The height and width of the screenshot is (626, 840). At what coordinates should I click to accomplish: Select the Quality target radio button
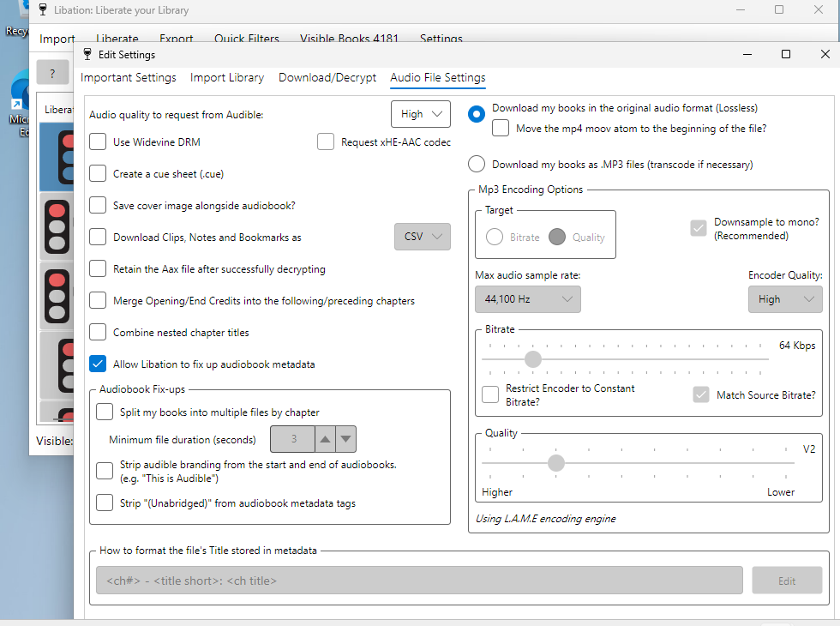click(557, 237)
